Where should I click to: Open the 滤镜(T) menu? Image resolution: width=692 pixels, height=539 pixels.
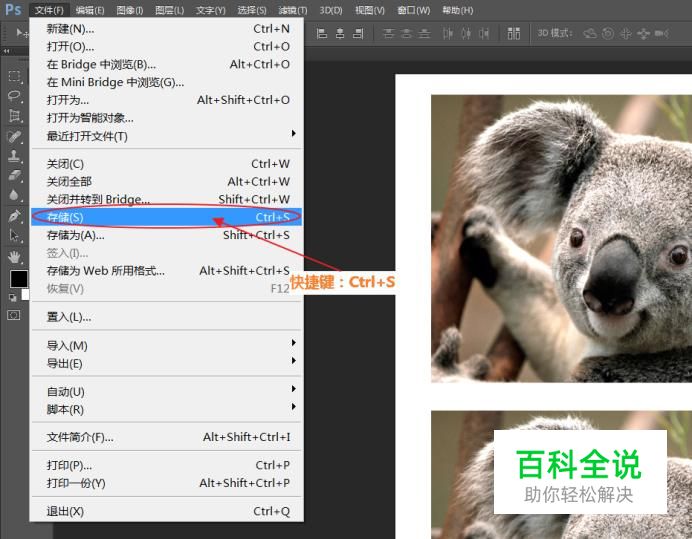(293, 10)
